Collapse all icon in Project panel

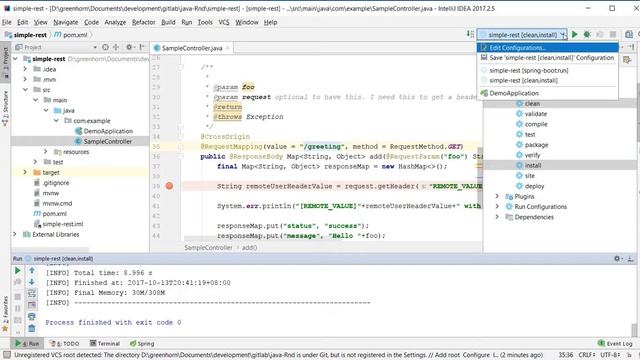pos(116,47)
